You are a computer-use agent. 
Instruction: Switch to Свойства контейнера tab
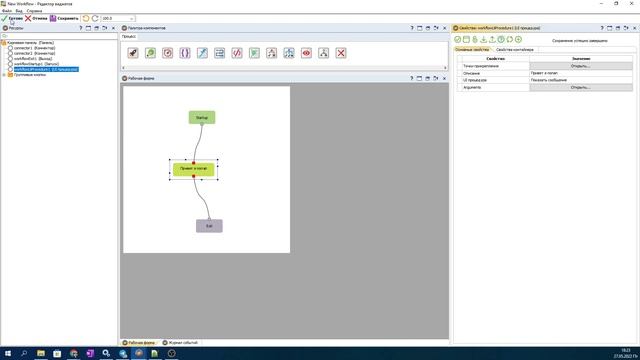click(x=515, y=49)
